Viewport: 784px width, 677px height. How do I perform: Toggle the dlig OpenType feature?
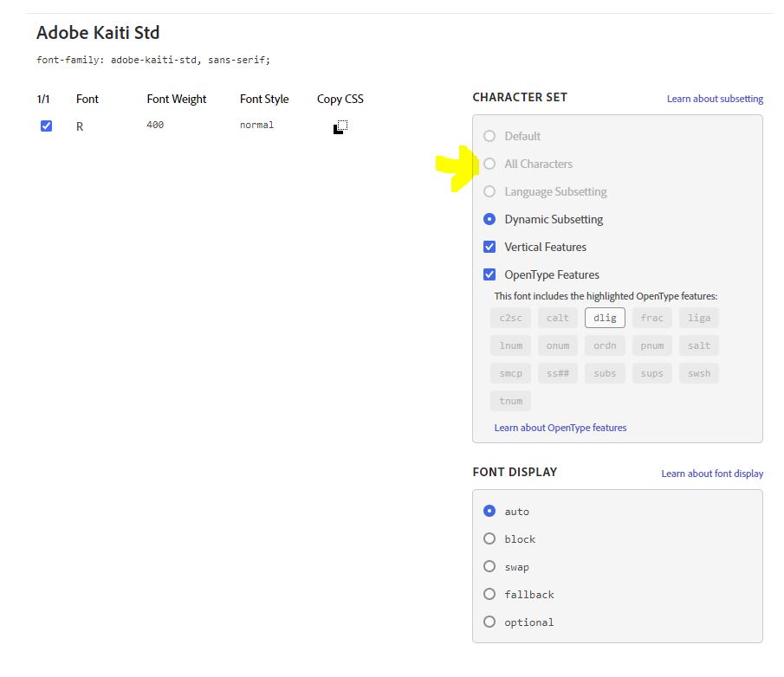tap(605, 318)
